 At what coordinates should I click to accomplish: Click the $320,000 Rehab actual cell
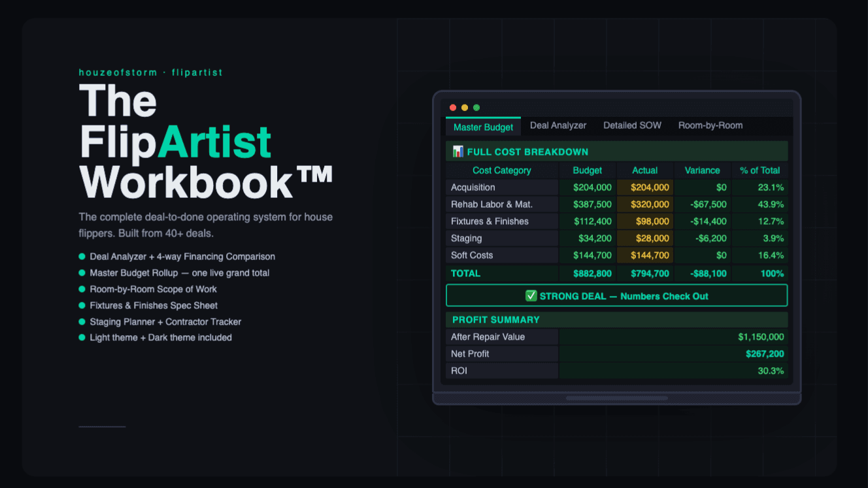[645, 204]
